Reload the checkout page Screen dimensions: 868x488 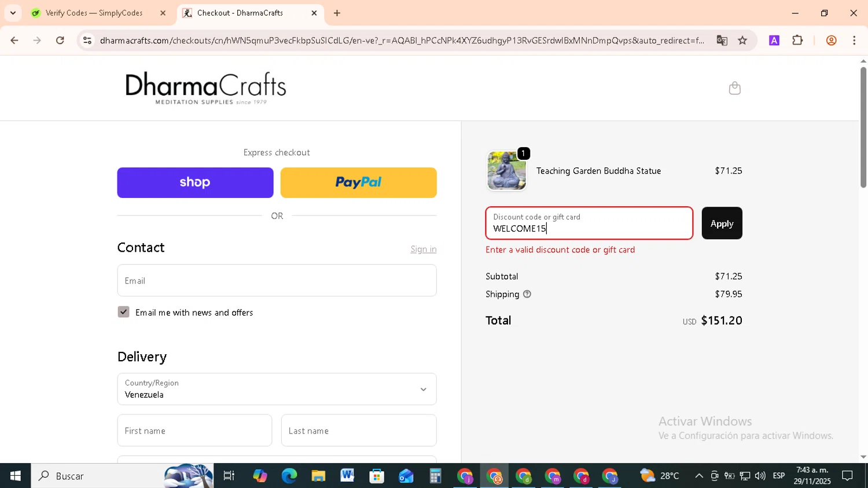click(60, 41)
